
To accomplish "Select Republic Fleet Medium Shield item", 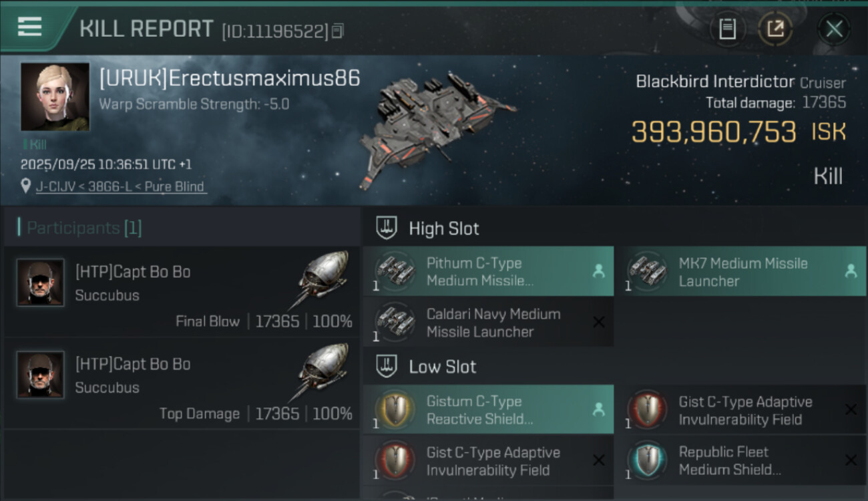I will 740,460.
